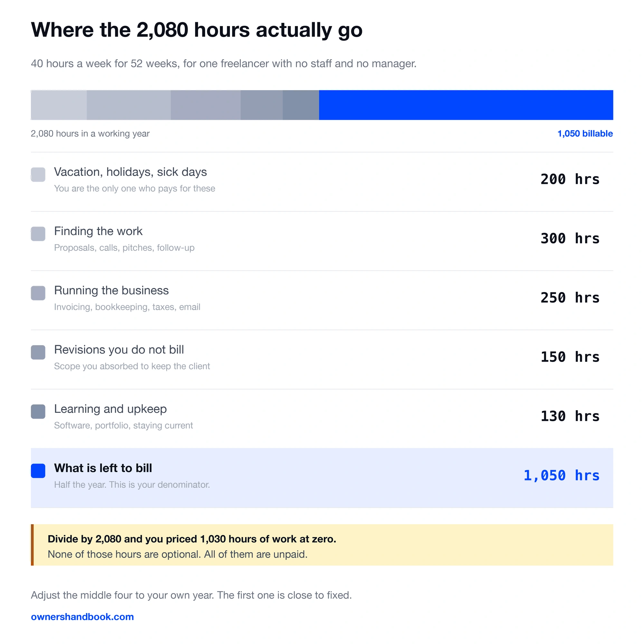Select the lightest gray first bar segment
Image resolution: width=644 pixels, height=644 pixels.
59,105
